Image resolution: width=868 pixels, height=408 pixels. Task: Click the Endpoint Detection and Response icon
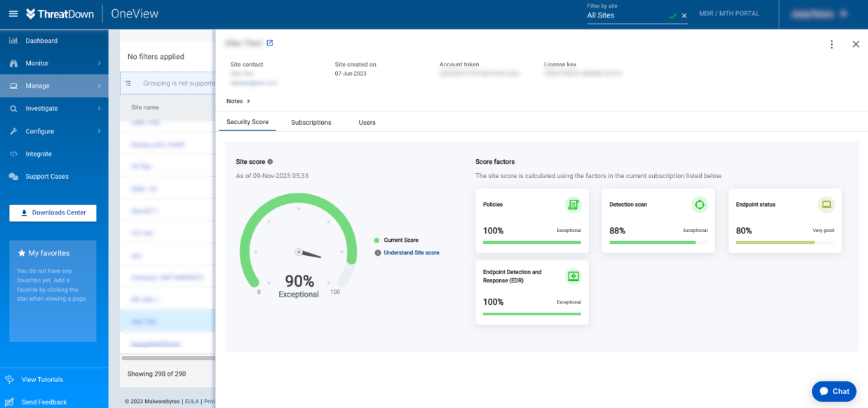(573, 276)
